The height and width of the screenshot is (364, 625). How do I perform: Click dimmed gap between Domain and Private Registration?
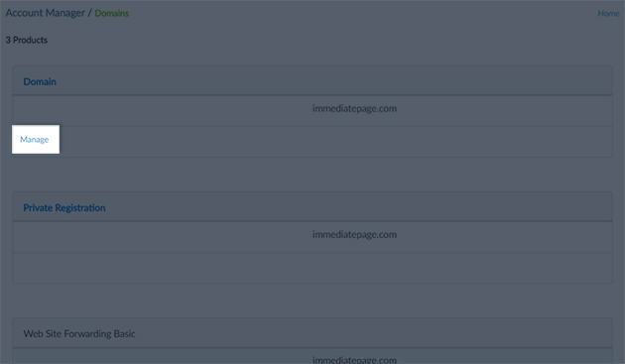point(312,175)
